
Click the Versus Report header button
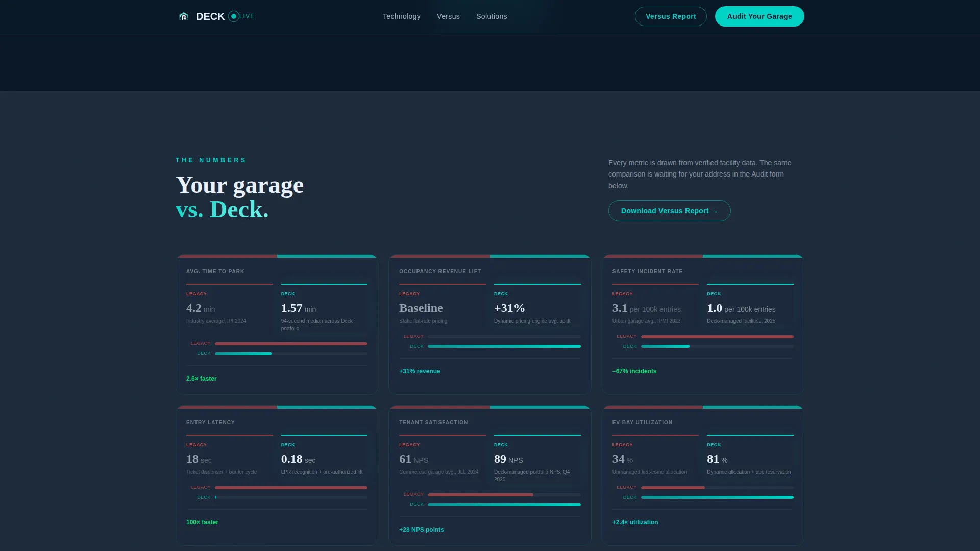[671, 16]
